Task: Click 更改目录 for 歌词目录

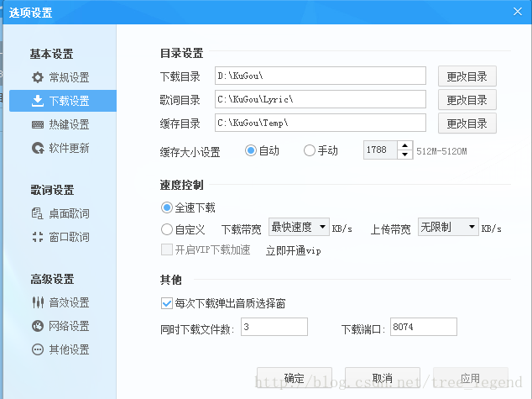Action: click(x=467, y=100)
